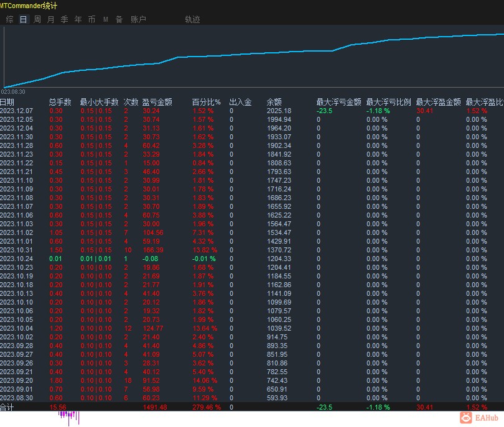The height and width of the screenshot is (427, 504).
Task: Switch to the 综 summary tab
Action: tap(9, 20)
